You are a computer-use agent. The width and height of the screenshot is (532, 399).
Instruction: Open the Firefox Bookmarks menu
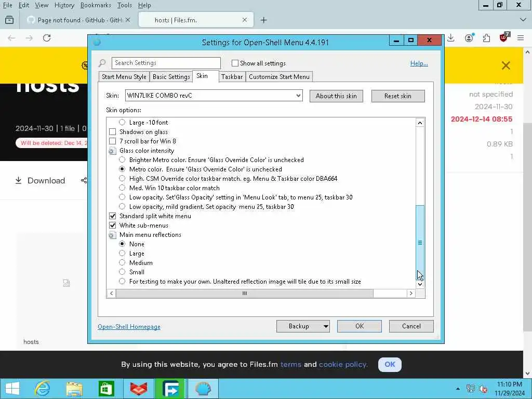[x=96, y=5]
